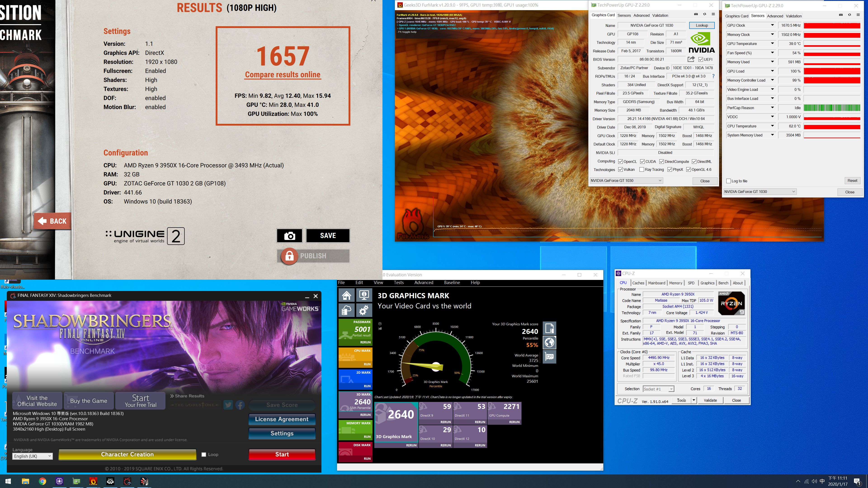Click small gauge view icon near chart
The height and width of the screenshot is (488, 868).
pos(380,324)
